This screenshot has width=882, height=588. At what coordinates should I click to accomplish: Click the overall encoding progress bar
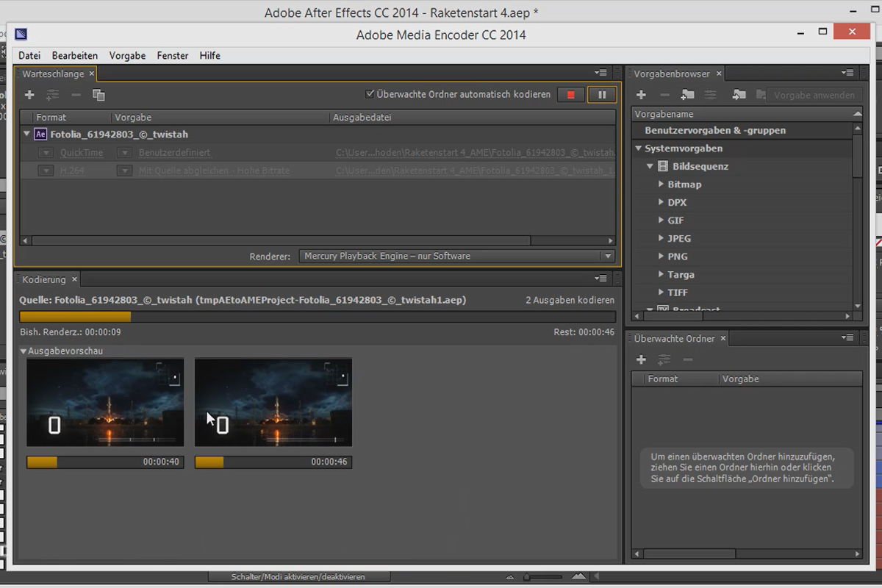pos(318,317)
